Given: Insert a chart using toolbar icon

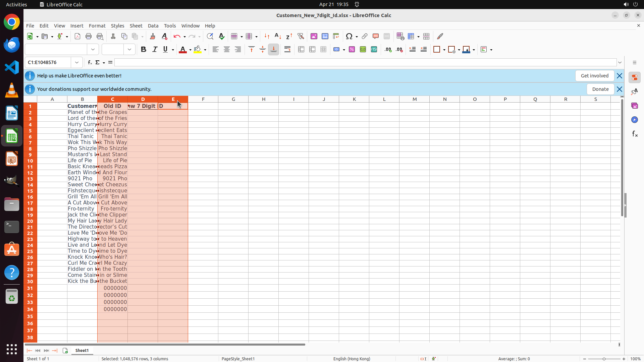Looking at the screenshot, I should click(x=325, y=36).
